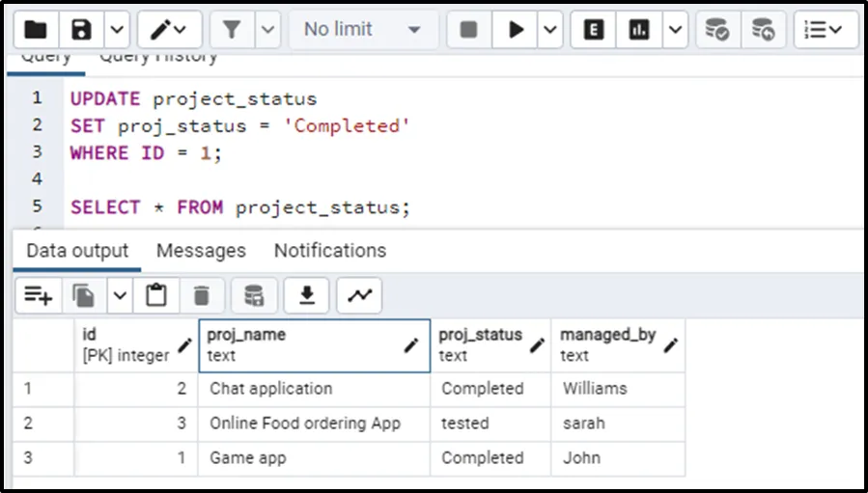This screenshot has width=868, height=493.
Task: Click the Execute query play button
Action: [x=517, y=30]
